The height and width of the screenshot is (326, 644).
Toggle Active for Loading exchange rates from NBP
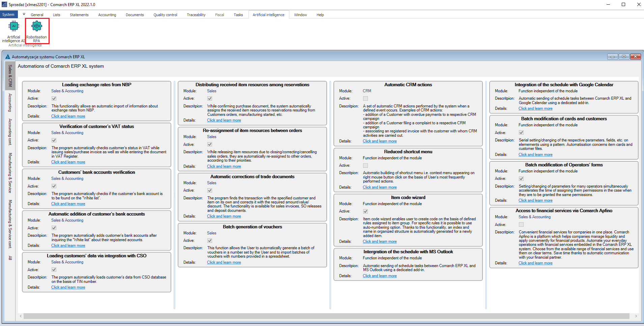54,98
